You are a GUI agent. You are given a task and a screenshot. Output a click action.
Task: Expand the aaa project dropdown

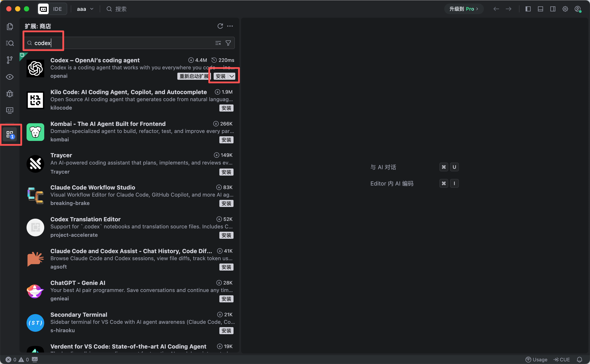coord(85,9)
